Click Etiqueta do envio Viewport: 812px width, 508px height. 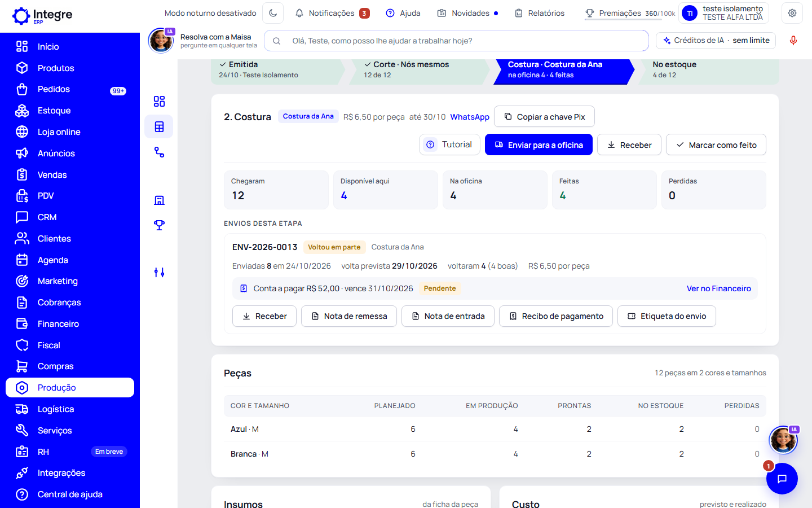667,316
